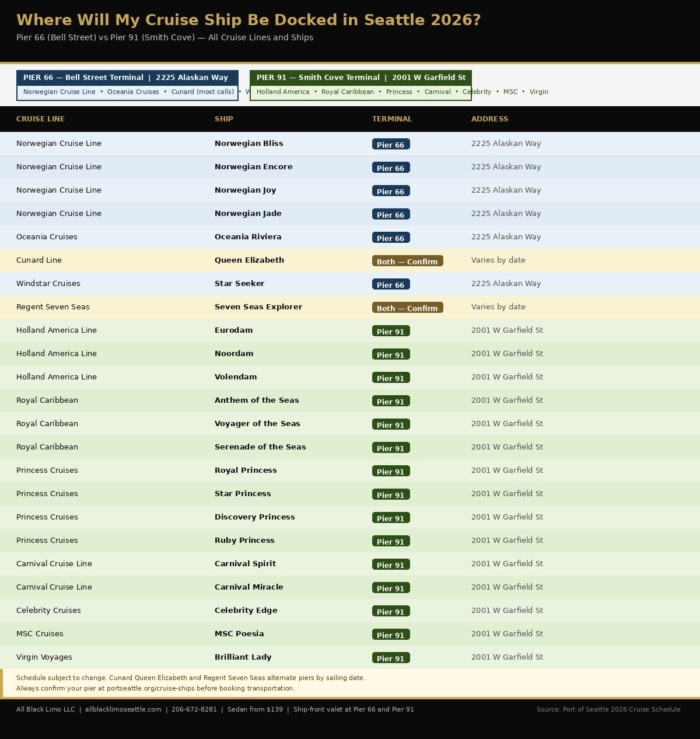Click the Pier 91 badge for Brilliant Lady
700x739 pixels.
coord(391,658)
